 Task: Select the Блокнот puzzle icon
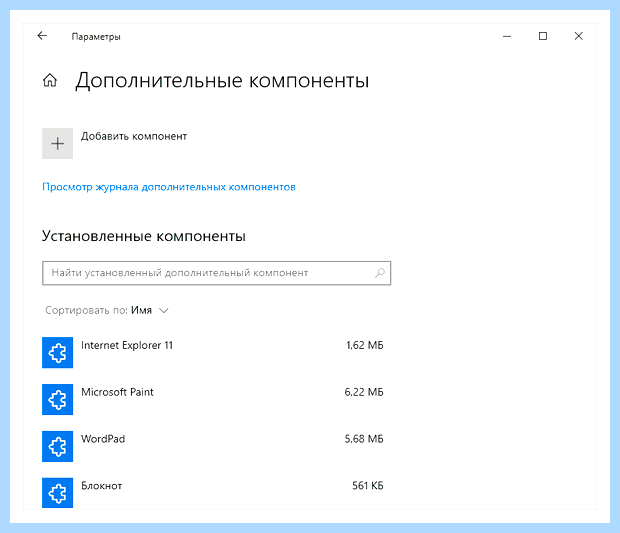pyautogui.click(x=57, y=493)
